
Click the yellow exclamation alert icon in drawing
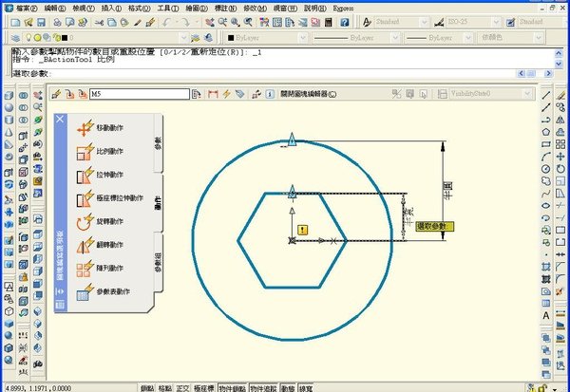pyautogui.click(x=303, y=230)
